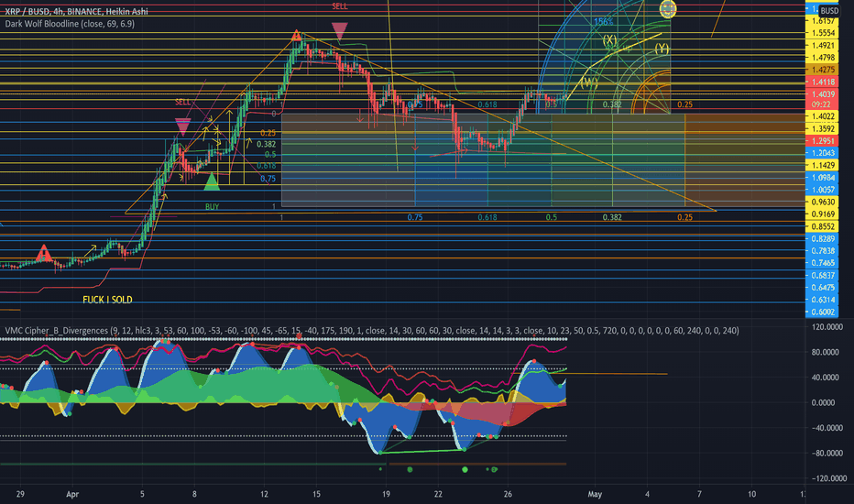Select the 1.4798 price level label
854x504 pixels.
(x=823, y=57)
